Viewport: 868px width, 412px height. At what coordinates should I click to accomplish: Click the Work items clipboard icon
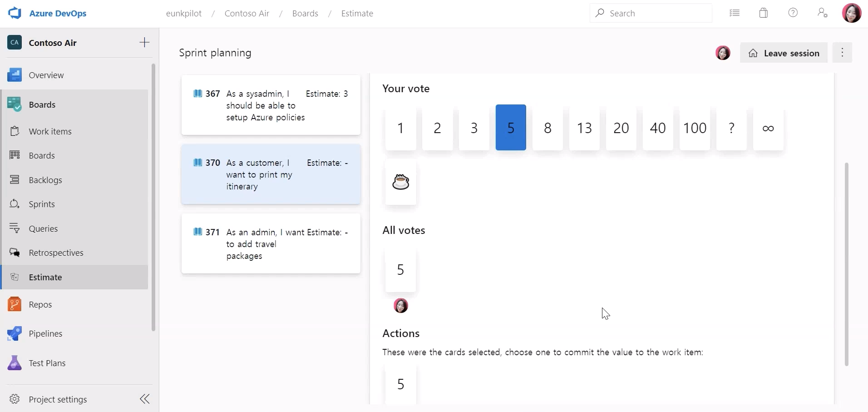click(15, 131)
